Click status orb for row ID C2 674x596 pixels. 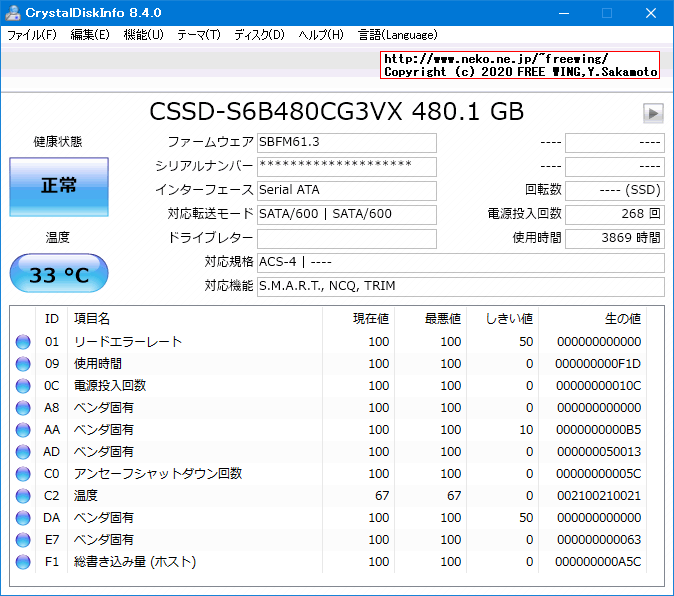pos(23,496)
